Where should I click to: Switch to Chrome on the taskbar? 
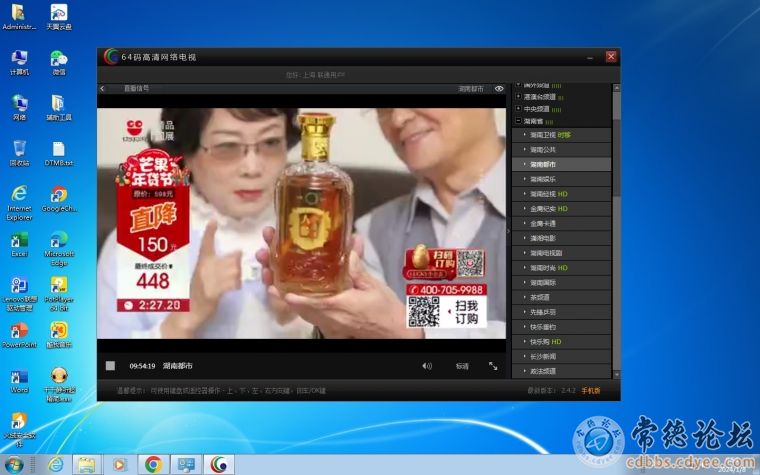pos(153,465)
